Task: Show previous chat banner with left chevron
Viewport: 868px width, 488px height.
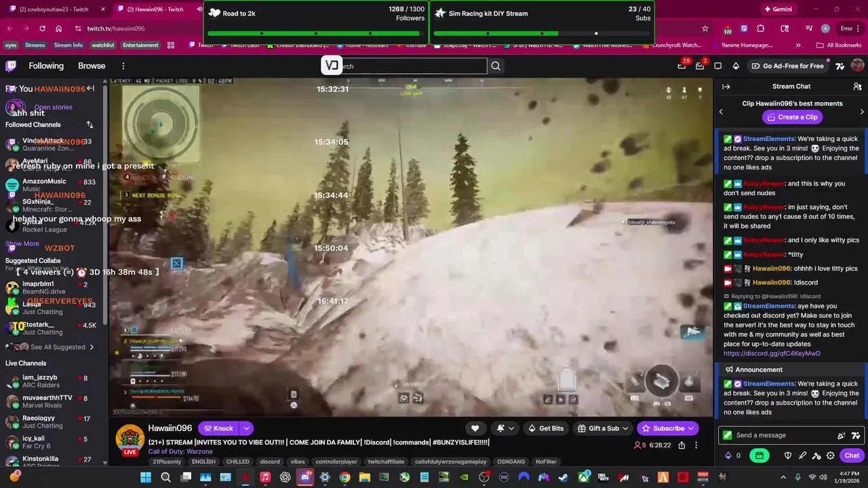Action: pyautogui.click(x=721, y=112)
